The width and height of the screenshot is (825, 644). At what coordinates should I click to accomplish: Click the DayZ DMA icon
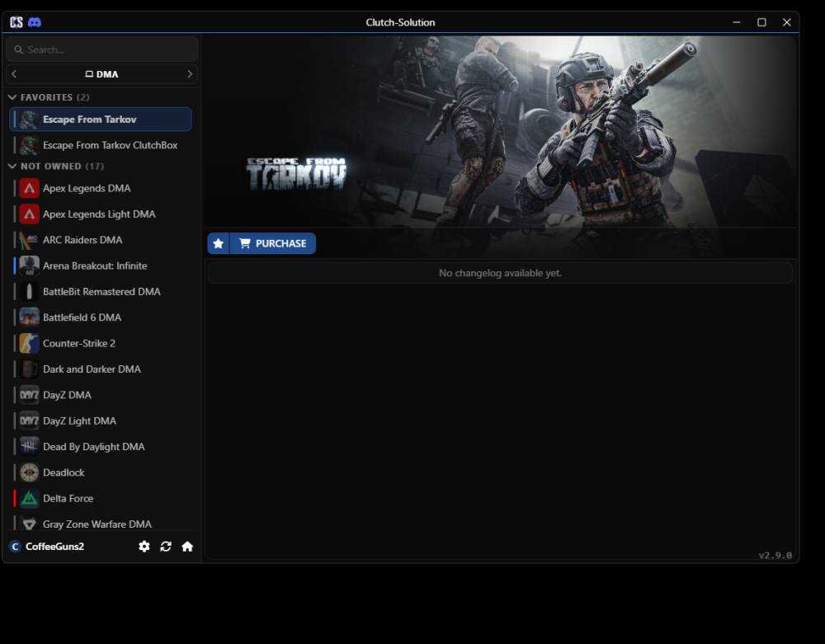point(30,395)
